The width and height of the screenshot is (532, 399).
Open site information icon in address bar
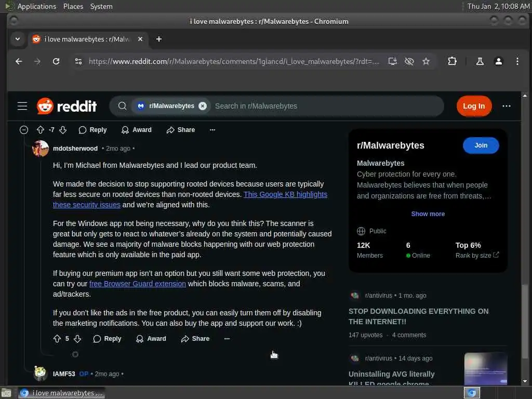tap(78, 61)
